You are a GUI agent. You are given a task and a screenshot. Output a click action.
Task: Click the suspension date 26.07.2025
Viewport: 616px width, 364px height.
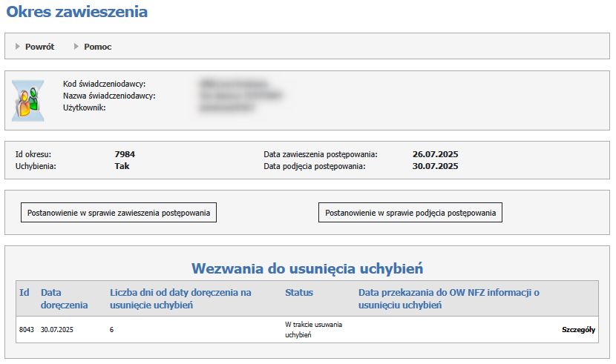click(435, 154)
